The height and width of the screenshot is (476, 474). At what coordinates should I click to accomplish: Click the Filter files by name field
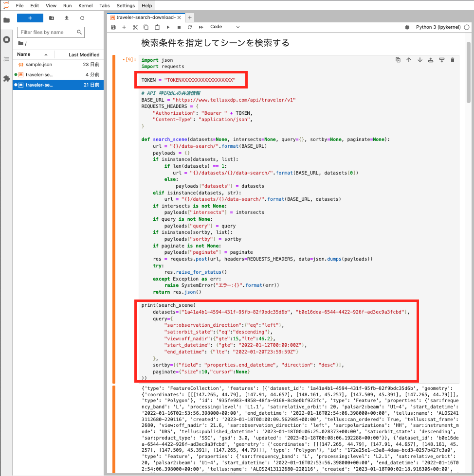click(51, 32)
